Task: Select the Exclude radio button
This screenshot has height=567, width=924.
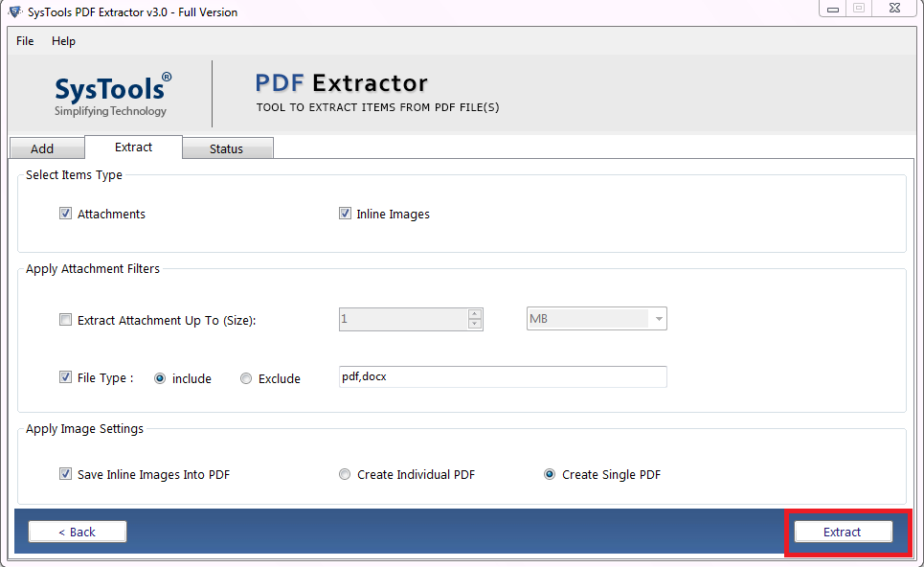Action: tap(246, 378)
